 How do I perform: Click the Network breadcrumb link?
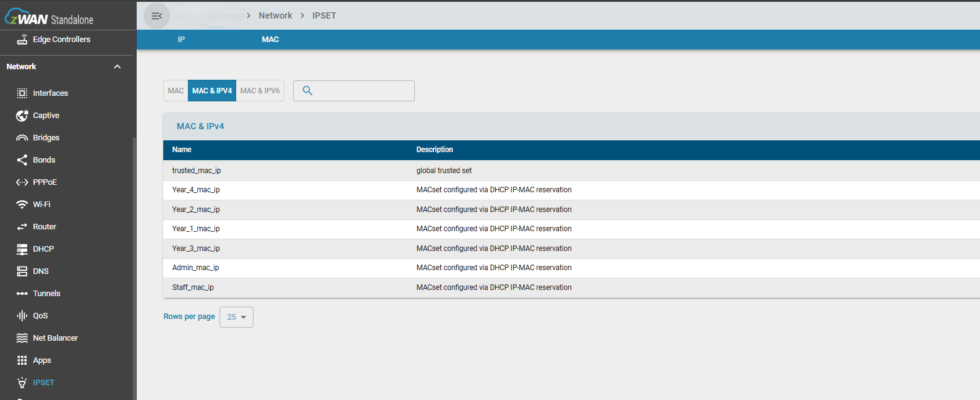pos(275,15)
